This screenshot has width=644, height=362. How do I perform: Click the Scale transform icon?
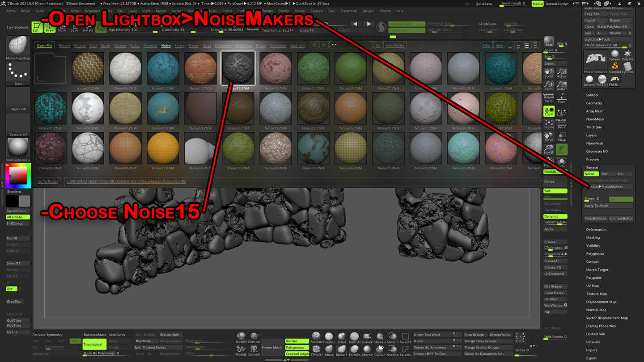point(74,28)
